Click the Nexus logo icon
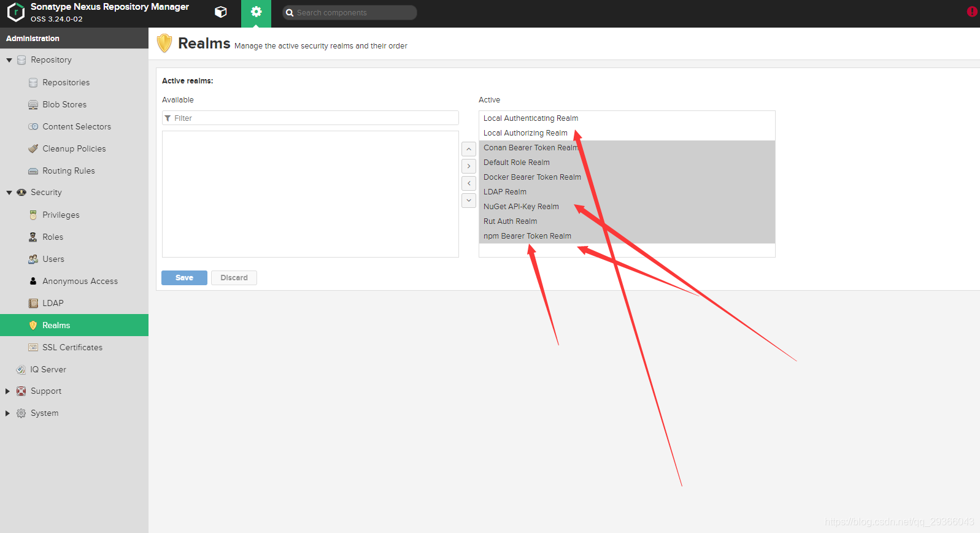The height and width of the screenshot is (533, 980). coord(15,12)
